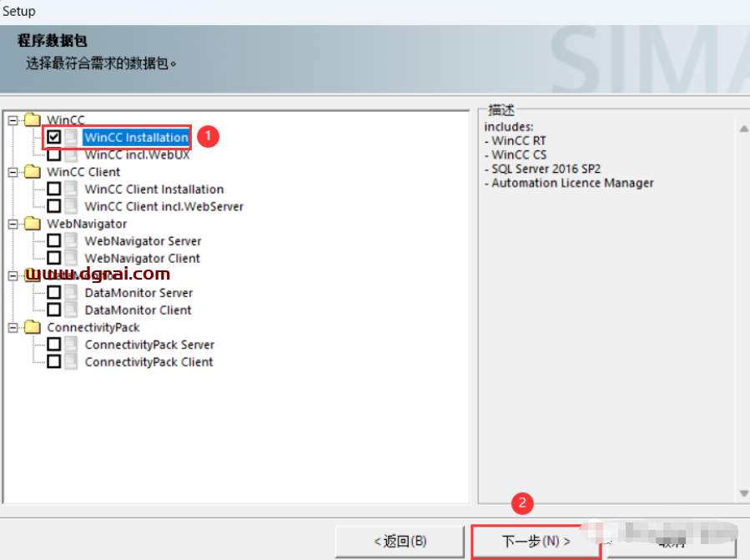
Task: Click the WebNavigator folder icon
Action: coord(33,224)
